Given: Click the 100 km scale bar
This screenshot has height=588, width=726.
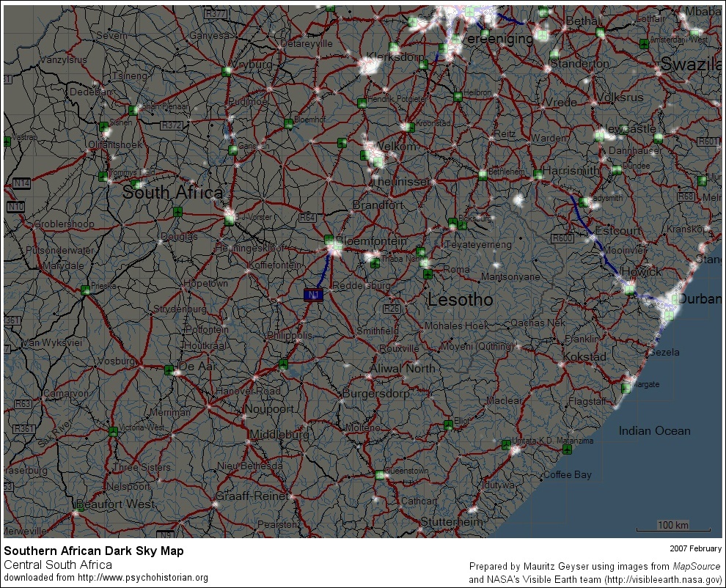Looking at the screenshot, I should 673,526.
